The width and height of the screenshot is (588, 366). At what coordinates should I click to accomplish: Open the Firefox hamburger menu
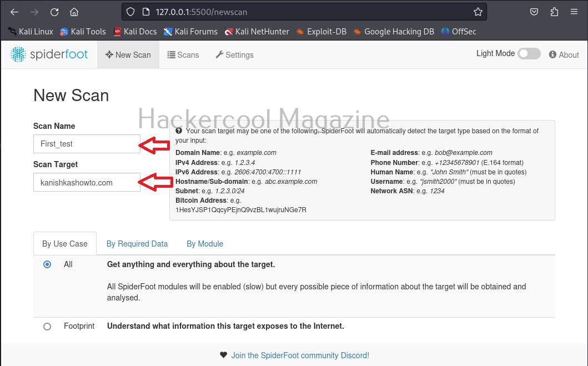click(574, 12)
